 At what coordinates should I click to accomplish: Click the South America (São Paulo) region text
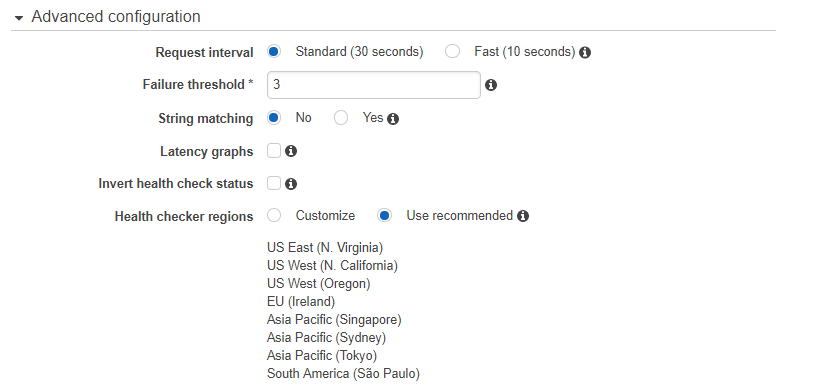point(343,373)
